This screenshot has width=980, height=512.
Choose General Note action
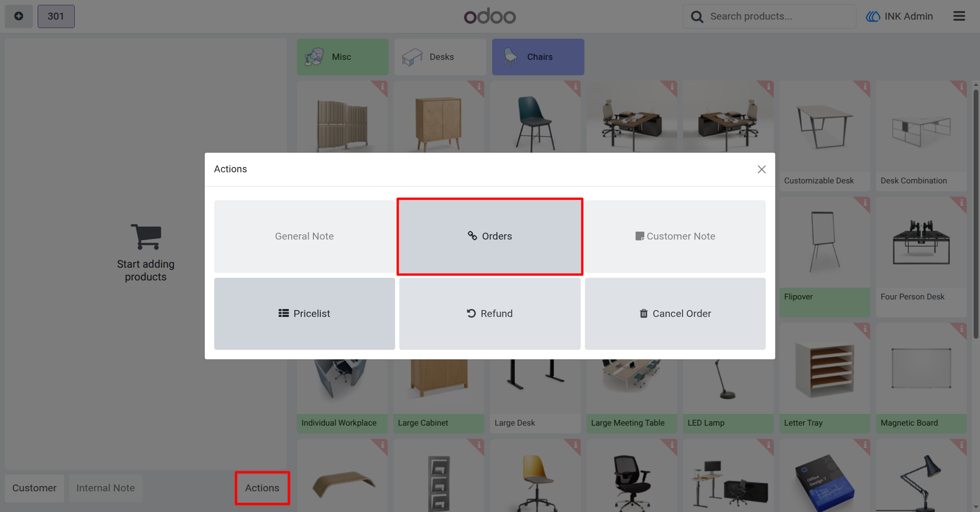point(304,236)
